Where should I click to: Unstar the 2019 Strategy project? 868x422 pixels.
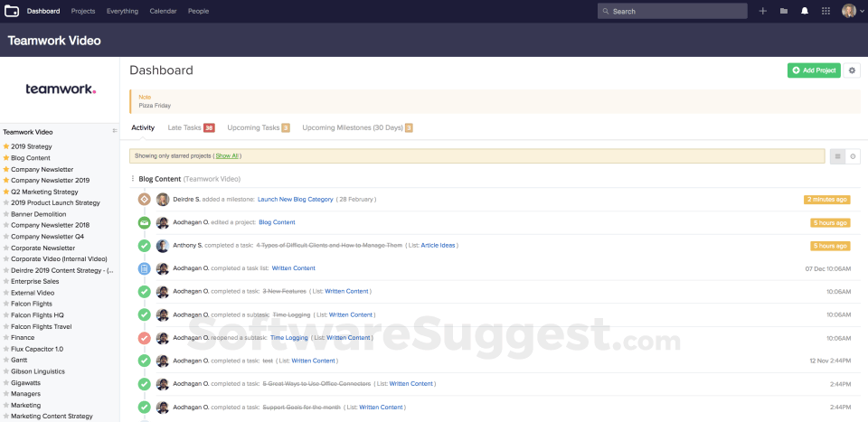[x=6, y=146]
